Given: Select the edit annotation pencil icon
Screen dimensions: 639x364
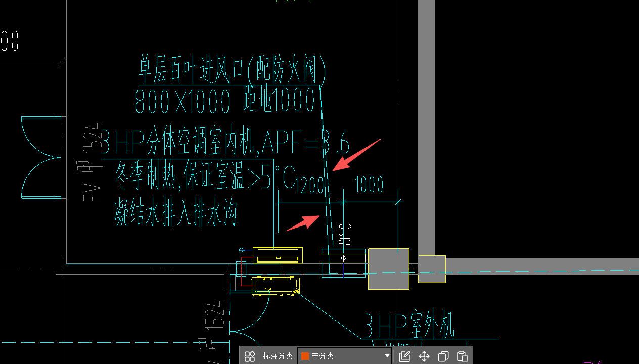Looking at the screenshot, I should click(x=404, y=356).
